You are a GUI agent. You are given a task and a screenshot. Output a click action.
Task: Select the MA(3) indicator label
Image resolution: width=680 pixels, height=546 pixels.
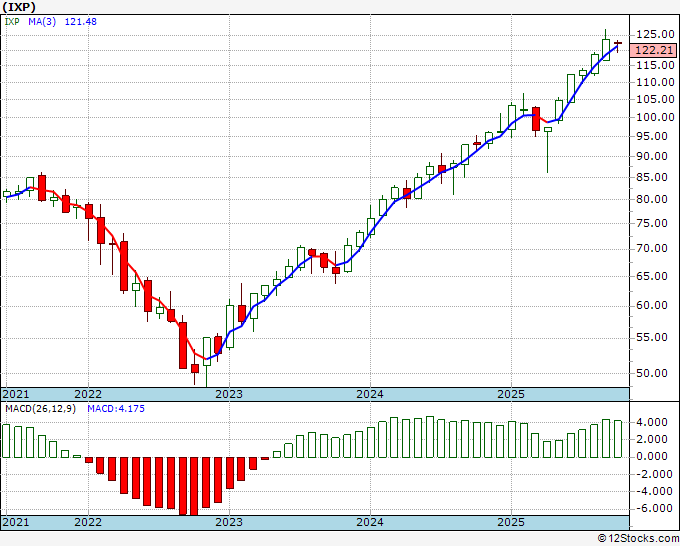42,22
